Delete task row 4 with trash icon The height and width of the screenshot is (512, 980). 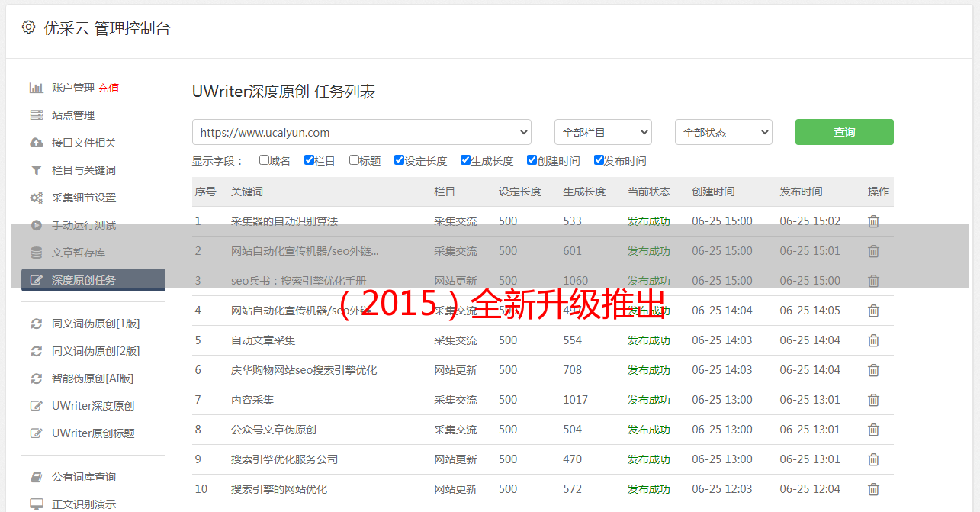pyautogui.click(x=873, y=311)
